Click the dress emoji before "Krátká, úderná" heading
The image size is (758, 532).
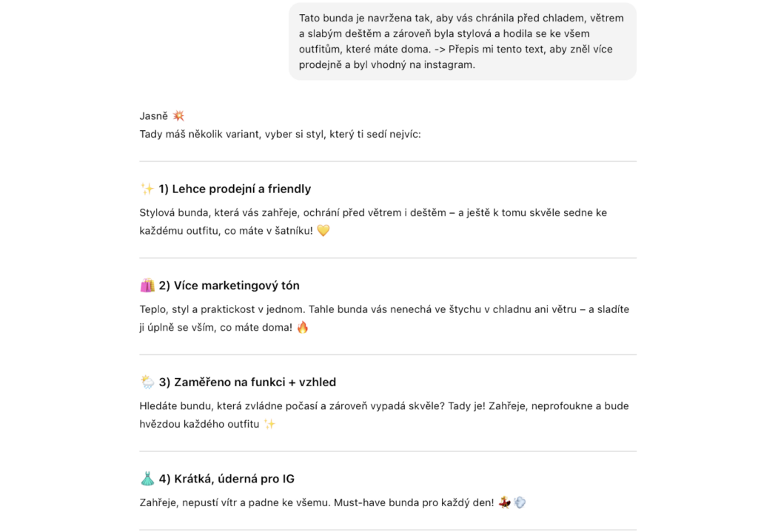click(147, 479)
